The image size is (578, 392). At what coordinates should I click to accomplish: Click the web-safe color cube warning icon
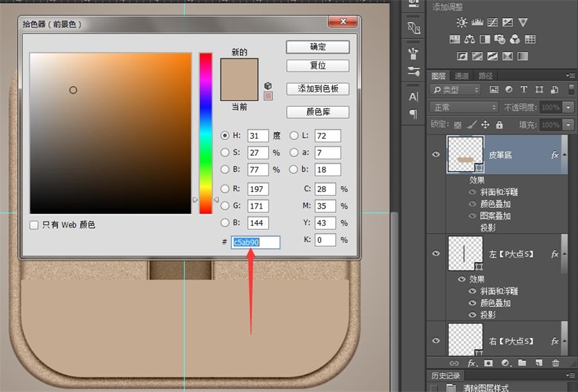(268, 86)
